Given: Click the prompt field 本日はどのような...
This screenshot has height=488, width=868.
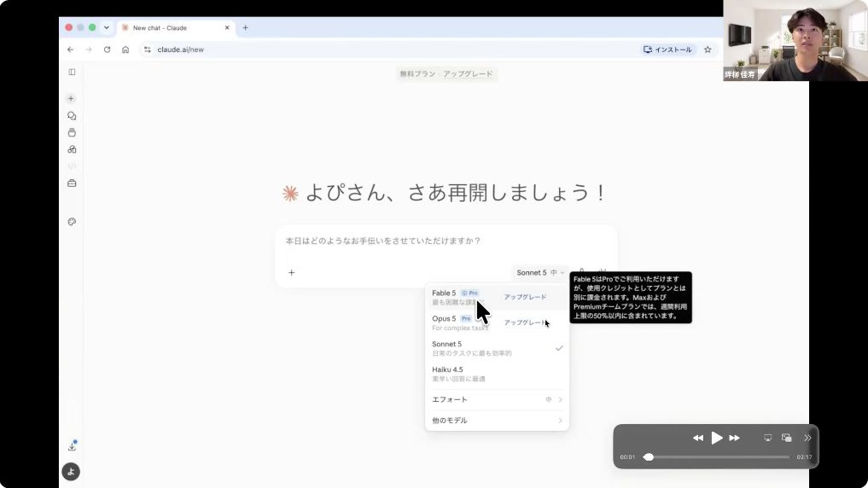Looking at the screenshot, I should click(446, 241).
